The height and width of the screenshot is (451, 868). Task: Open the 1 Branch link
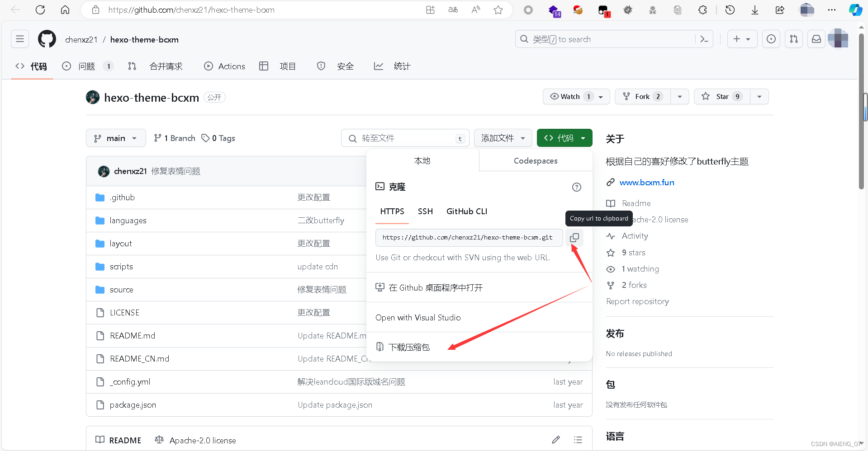pyautogui.click(x=175, y=138)
